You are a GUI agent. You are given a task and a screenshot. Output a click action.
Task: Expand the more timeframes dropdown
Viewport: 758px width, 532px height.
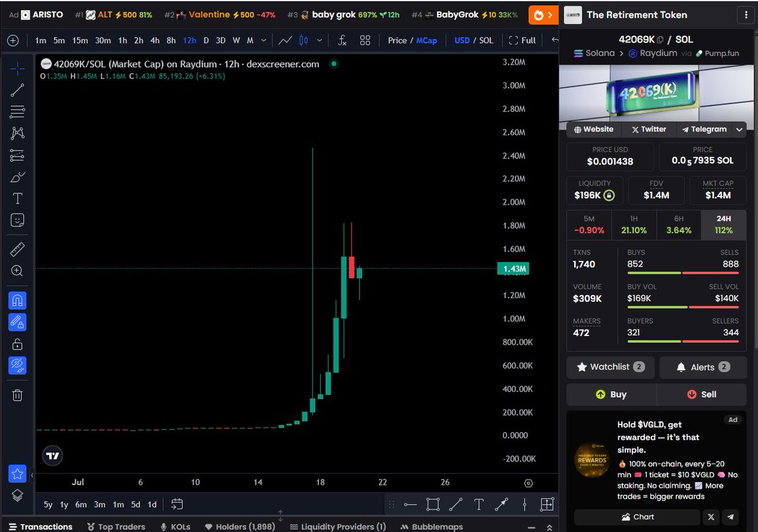pos(265,40)
